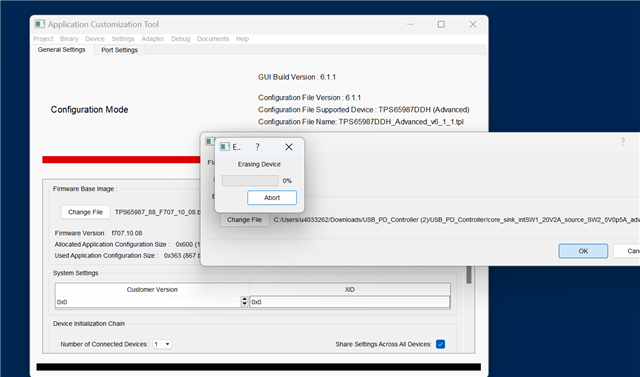Click the Configuration File Name text

[x=361, y=122]
